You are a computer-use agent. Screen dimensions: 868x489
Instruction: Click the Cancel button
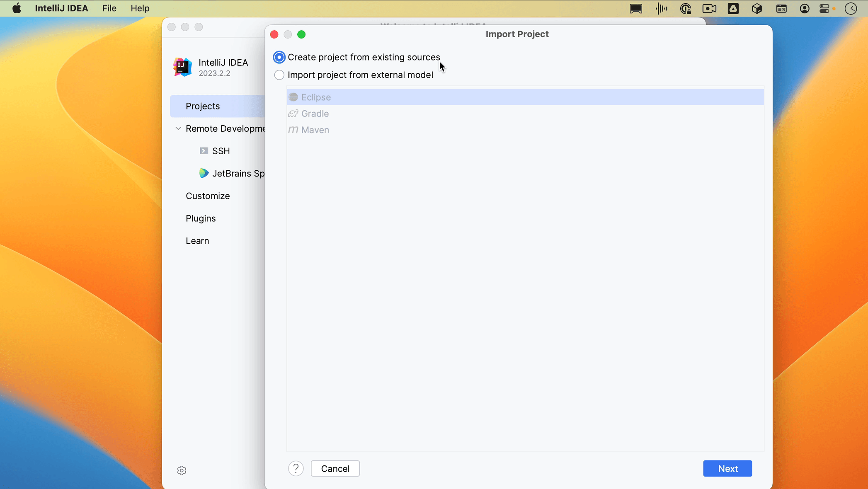335,468
